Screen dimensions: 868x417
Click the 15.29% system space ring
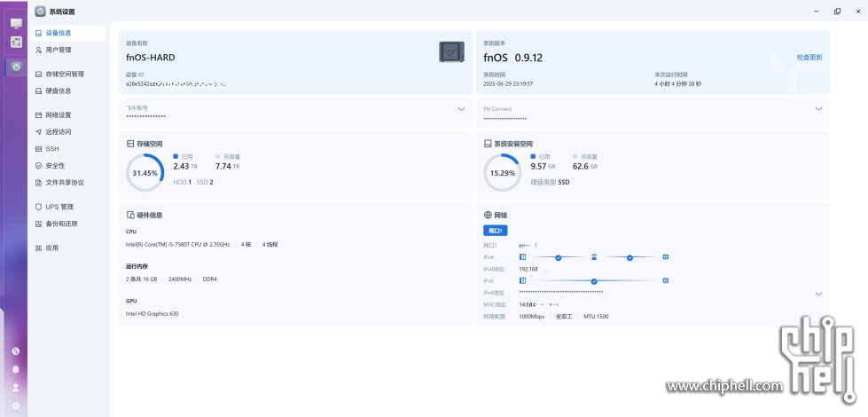click(503, 173)
